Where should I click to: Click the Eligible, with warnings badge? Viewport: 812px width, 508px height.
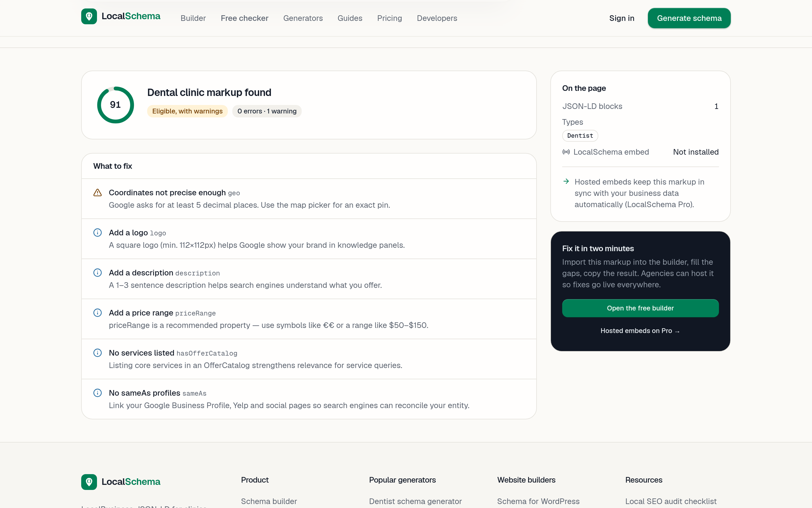pyautogui.click(x=187, y=111)
